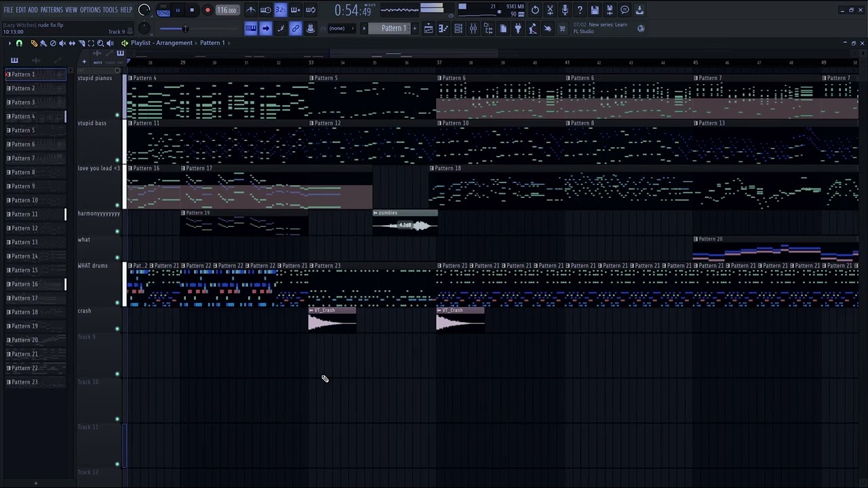The width and height of the screenshot is (868, 488).
Task: Switch to SONG mode
Action: [x=163, y=13]
